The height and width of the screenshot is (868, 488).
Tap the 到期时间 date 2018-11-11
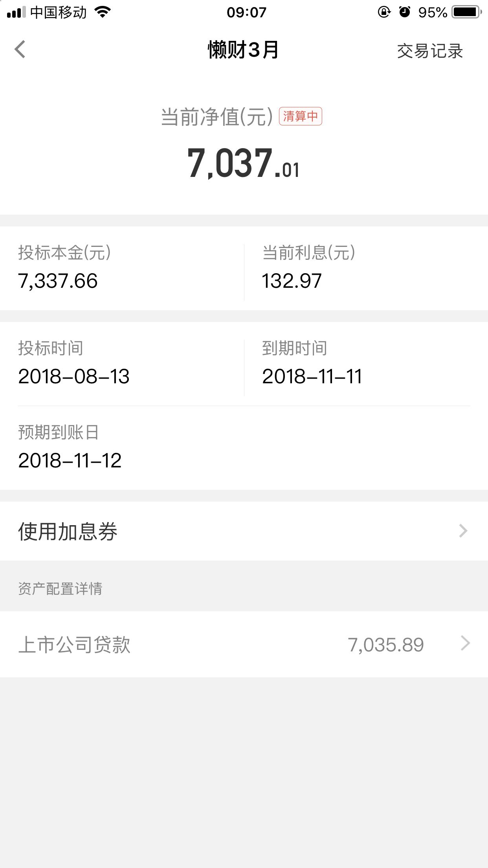[312, 377]
